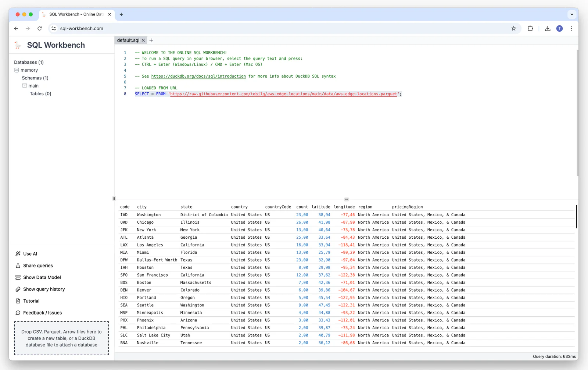Open browser extensions puzzle icon
The width and height of the screenshot is (588, 370).
(530, 28)
